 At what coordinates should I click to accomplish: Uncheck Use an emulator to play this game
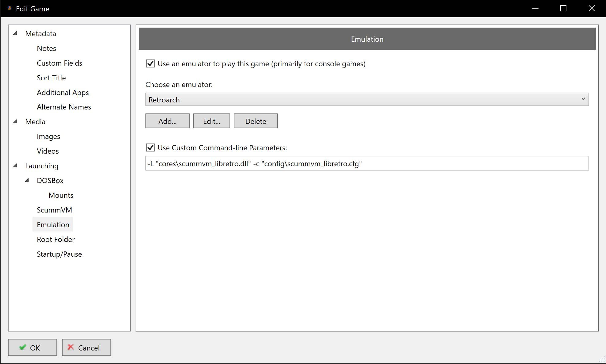point(150,64)
